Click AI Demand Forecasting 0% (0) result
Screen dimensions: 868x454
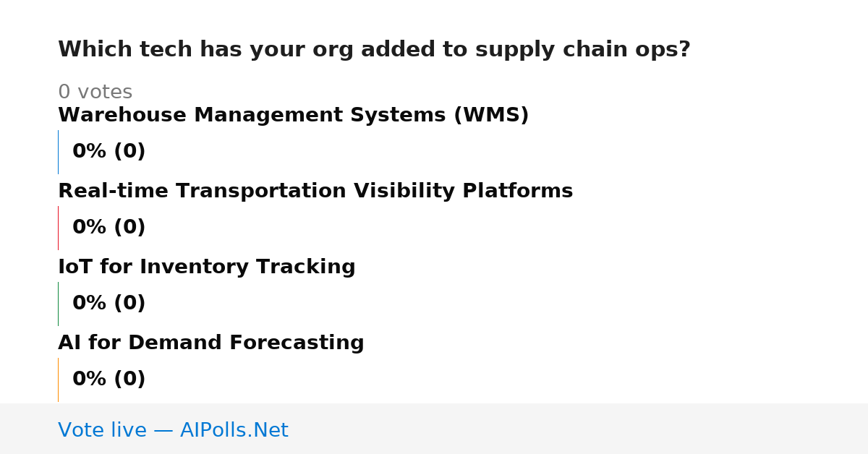pos(109,380)
